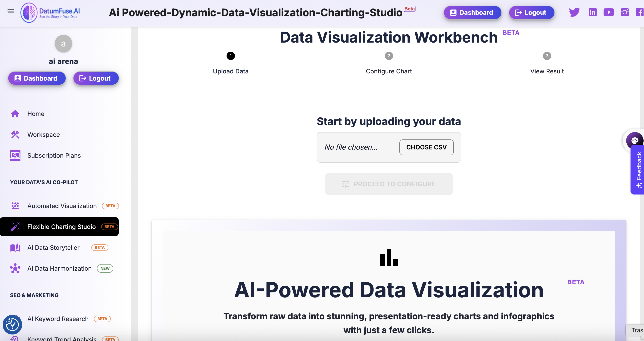Viewport: 644px width, 341px height.
Task: Click step 3 circle in stepper
Action: pos(547,56)
